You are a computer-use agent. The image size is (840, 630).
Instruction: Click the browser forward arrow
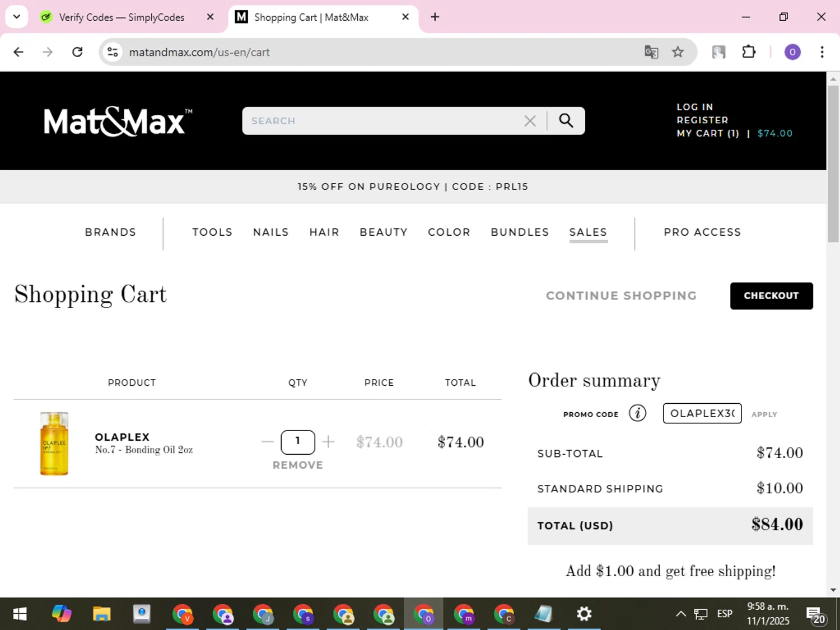coord(48,52)
